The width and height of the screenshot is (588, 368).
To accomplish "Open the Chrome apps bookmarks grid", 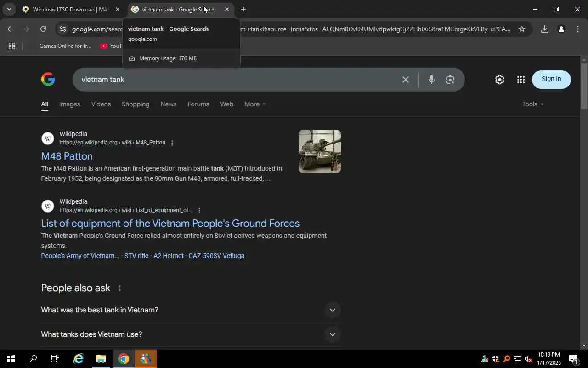I will click(12, 46).
